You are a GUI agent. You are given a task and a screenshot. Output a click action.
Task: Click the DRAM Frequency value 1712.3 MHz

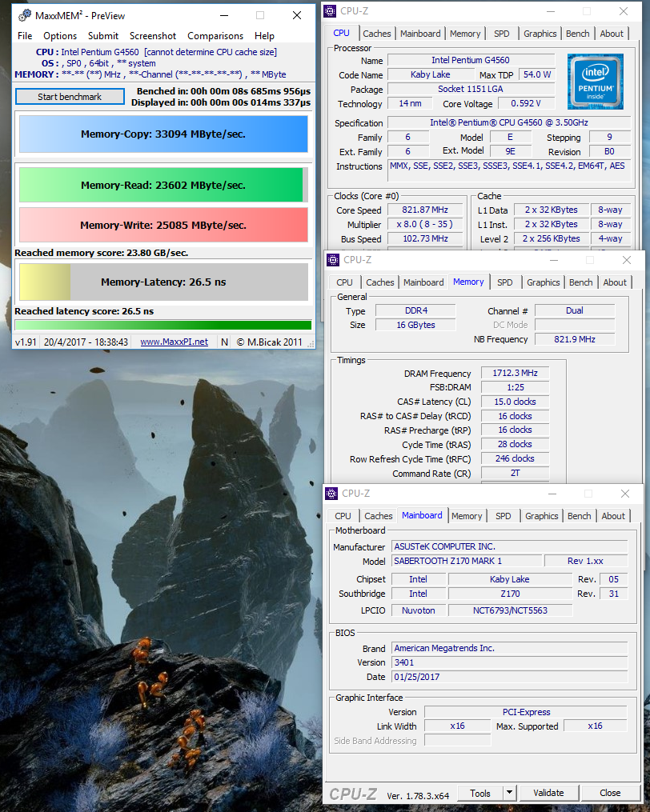515,373
